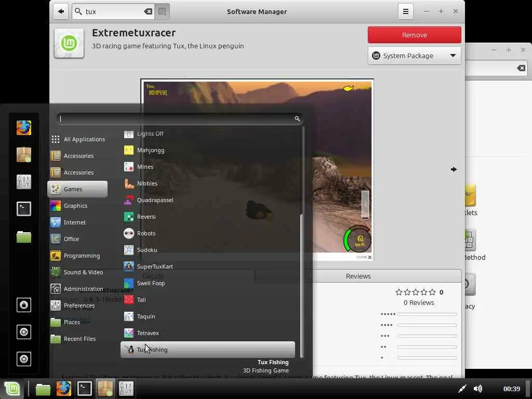Launch Sudoku from the Games list
532x399 pixels.
tap(208, 250)
